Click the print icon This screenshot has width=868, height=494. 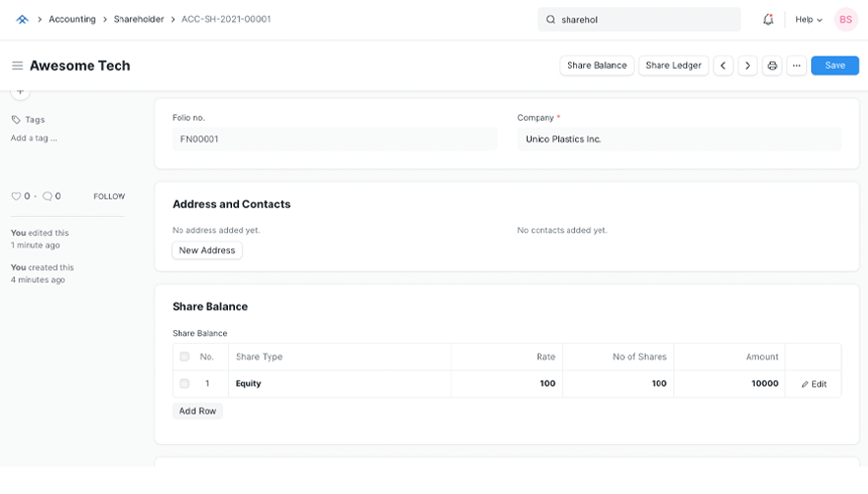pos(772,66)
